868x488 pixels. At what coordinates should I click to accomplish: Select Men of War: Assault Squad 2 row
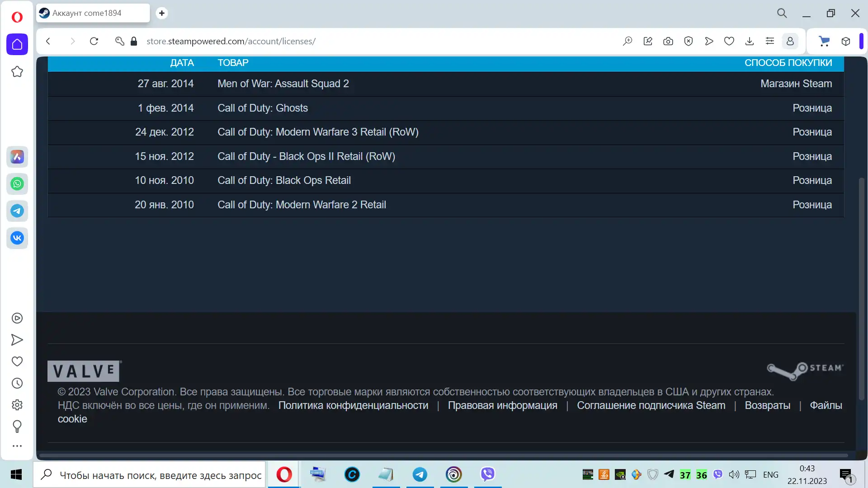[446, 84]
